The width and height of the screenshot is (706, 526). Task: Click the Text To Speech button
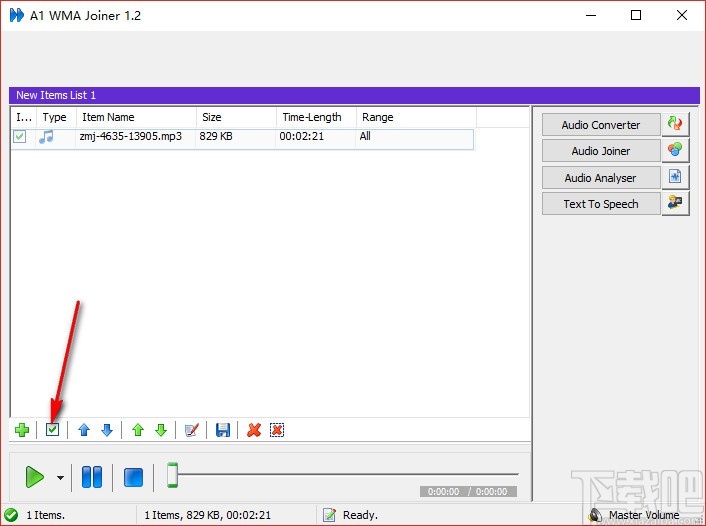601,204
